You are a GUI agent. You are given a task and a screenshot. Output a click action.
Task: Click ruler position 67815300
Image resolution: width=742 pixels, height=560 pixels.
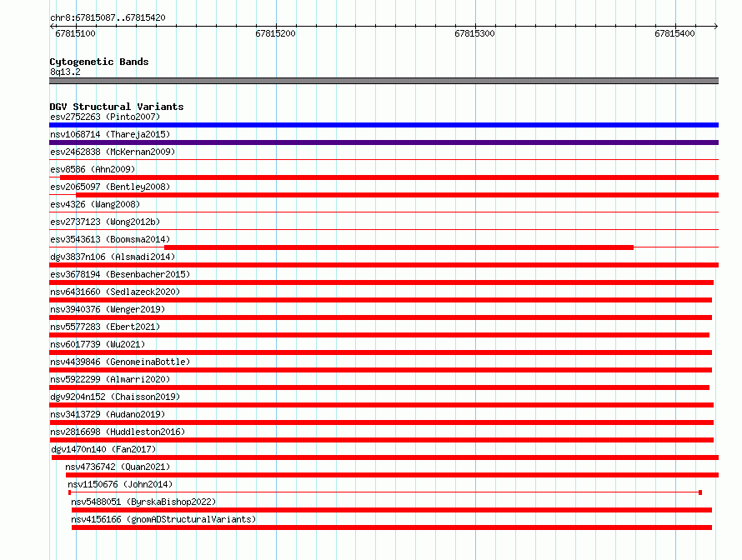coord(474,33)
